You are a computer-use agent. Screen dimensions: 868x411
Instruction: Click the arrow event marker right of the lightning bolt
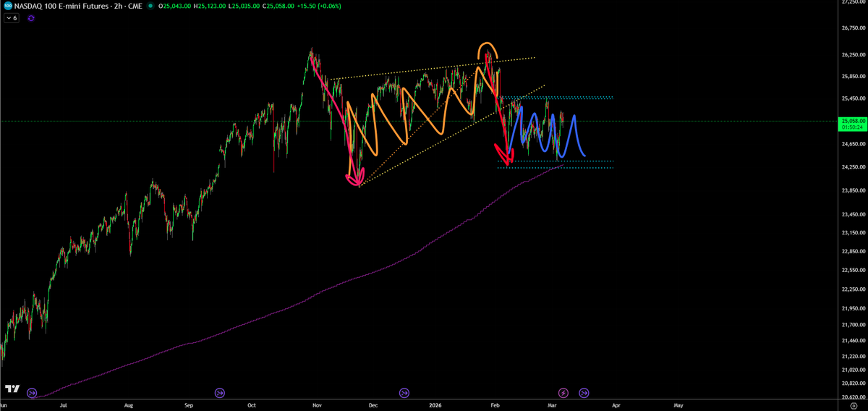coord(584,393)
